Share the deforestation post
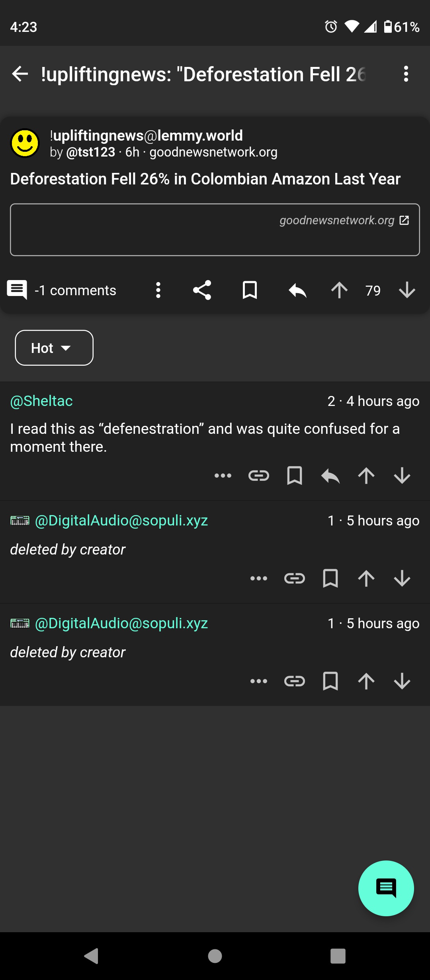Image resolution: width=430 pixels, height=980 pixels. pos(202,290)
